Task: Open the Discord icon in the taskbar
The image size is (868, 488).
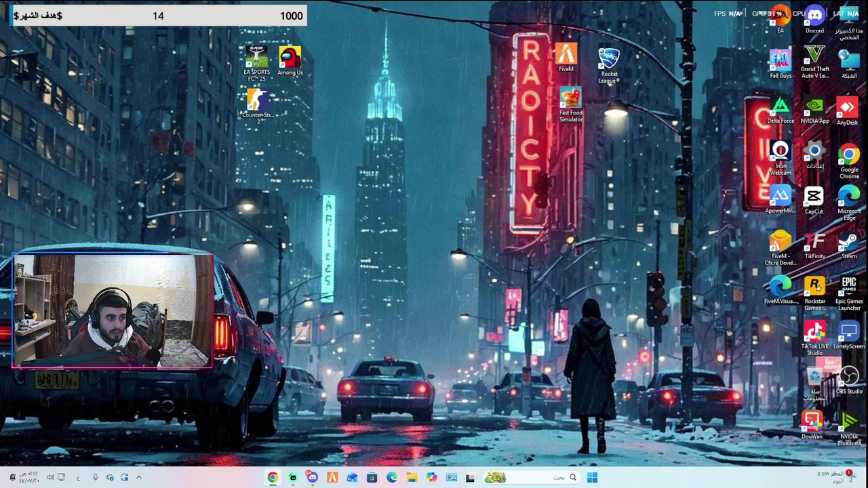Action: coord(312,478)
